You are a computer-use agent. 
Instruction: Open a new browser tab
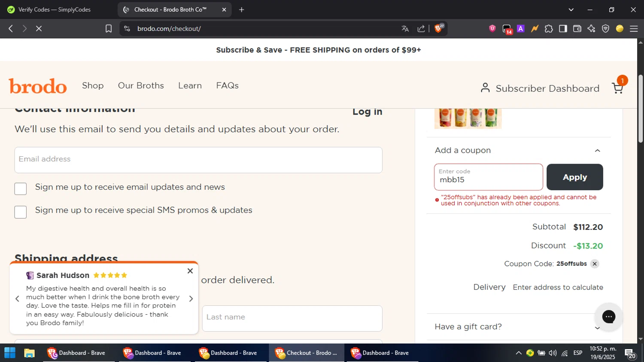[241, 9]
